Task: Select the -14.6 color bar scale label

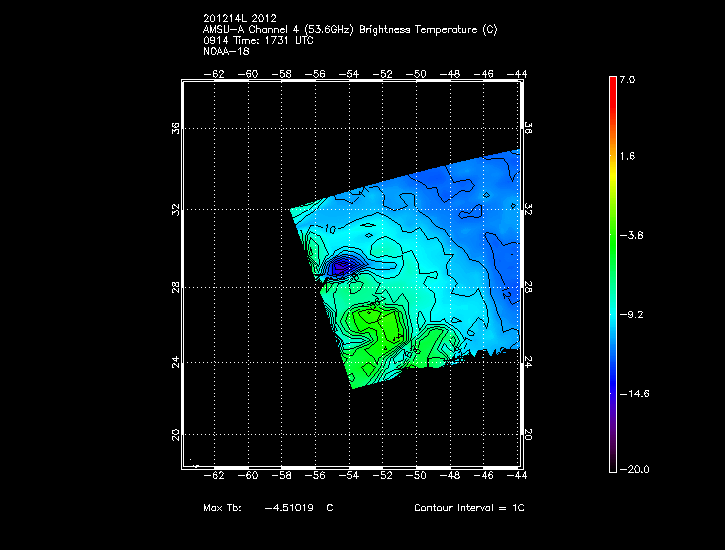Action: (x=633, y=394)
